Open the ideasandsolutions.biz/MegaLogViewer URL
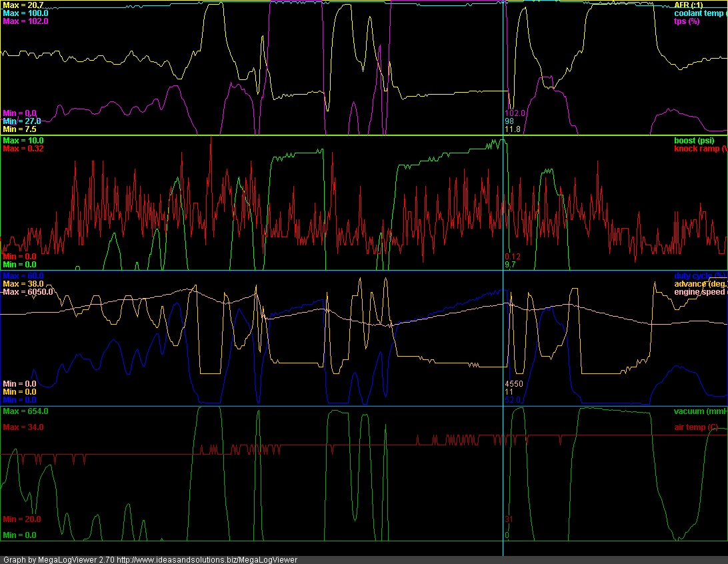 point(207,560)
